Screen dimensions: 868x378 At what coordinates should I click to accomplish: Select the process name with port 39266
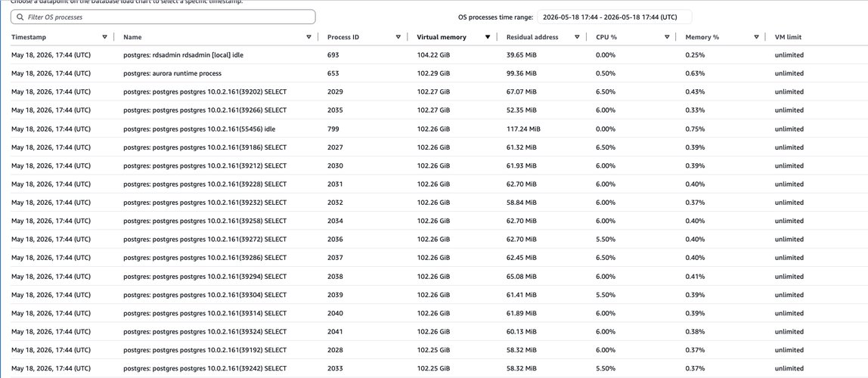click(205, 110)
